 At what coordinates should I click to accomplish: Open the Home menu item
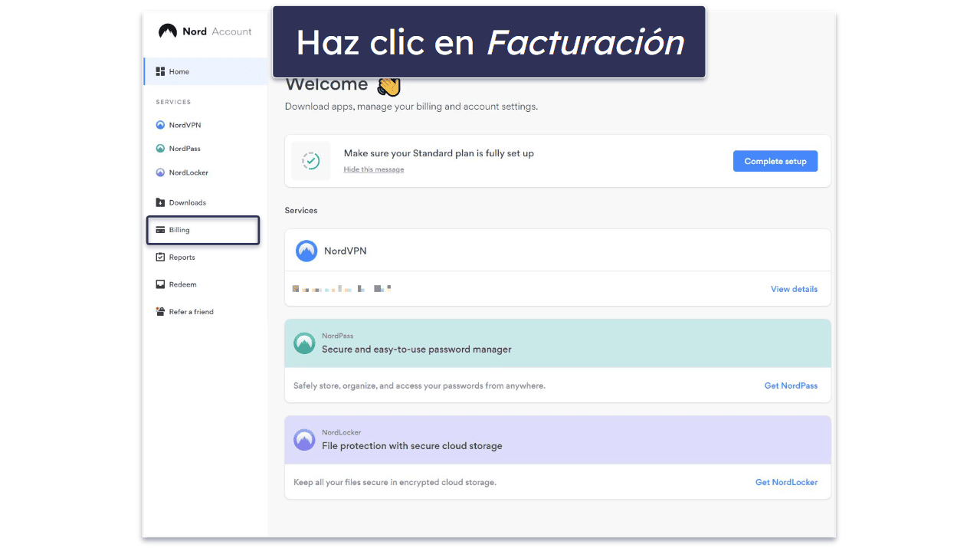(205, 71)
